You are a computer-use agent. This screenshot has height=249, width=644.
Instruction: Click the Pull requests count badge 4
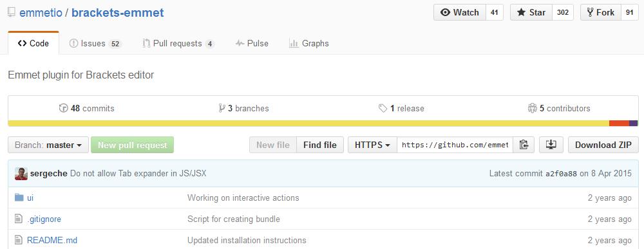210,44
